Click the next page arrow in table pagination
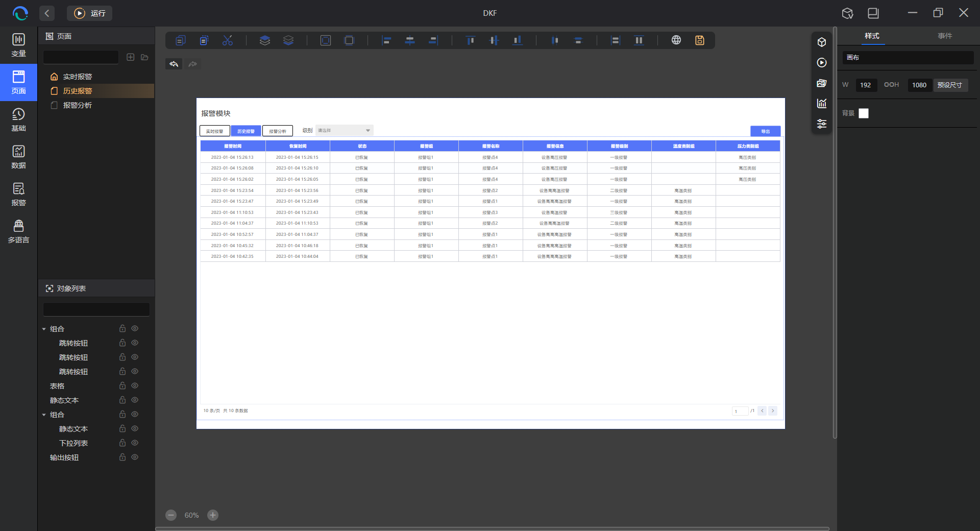Image resolution: width=980 pixels, height=531 pixels. click(773, 411)
